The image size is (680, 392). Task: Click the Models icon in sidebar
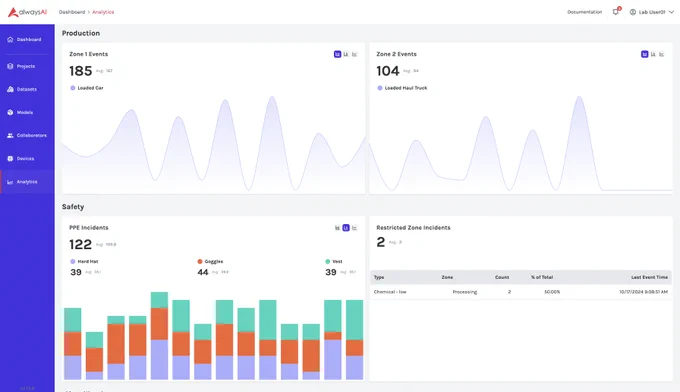click(10, 112)
